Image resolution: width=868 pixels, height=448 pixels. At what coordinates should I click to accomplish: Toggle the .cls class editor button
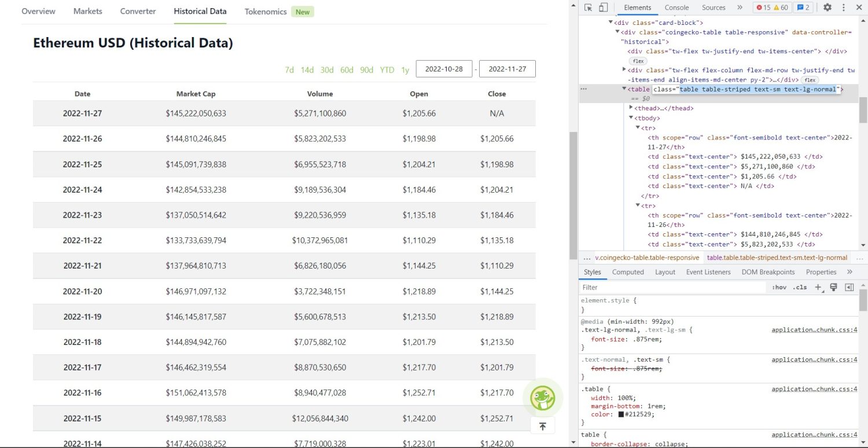tap(800, 287)
